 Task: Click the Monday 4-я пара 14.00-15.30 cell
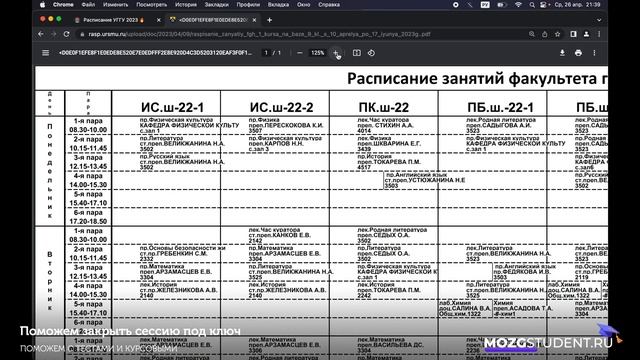(x=88, y=180)
